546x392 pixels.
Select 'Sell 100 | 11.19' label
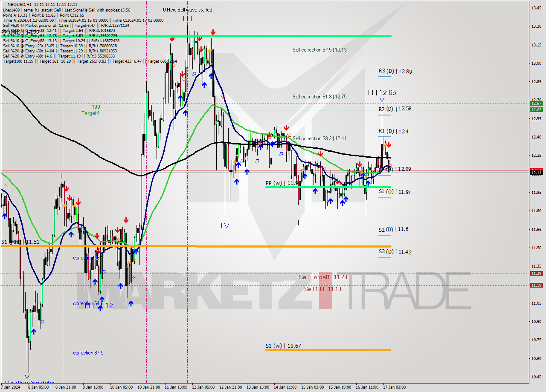point(322,289)
